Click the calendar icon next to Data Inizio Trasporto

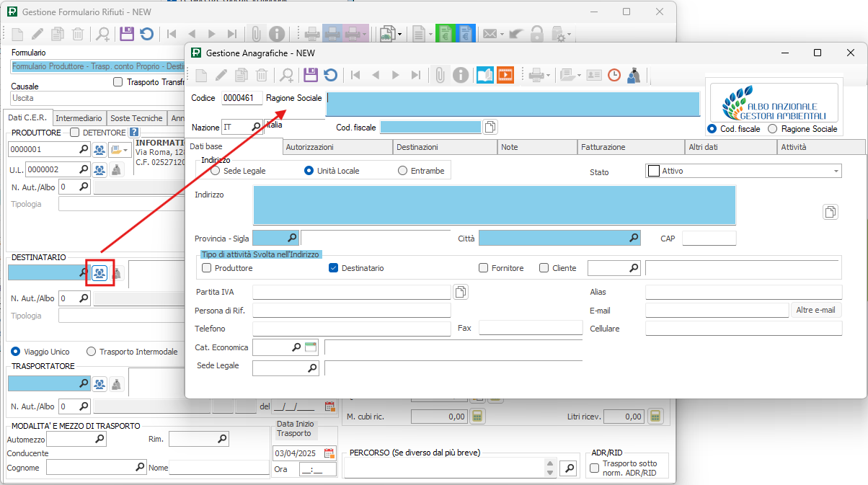[329, 453]
